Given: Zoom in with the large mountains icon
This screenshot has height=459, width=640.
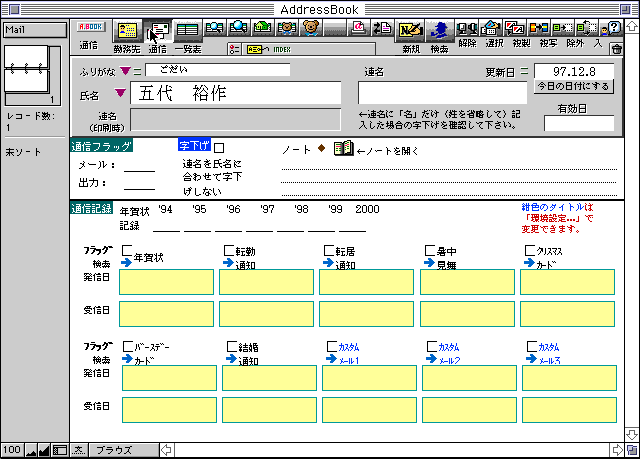Looking at the screenshot, I should point(44,450).
